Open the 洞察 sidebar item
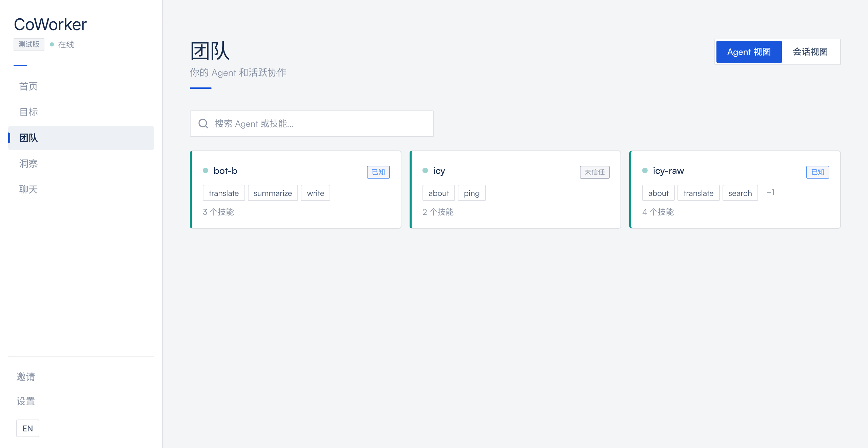This screenshot has height=448, width=868. 28,164
